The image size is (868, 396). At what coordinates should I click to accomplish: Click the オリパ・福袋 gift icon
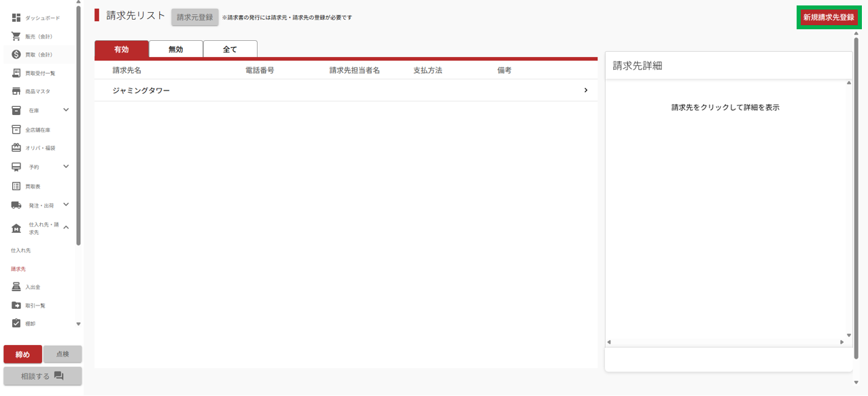16,148
